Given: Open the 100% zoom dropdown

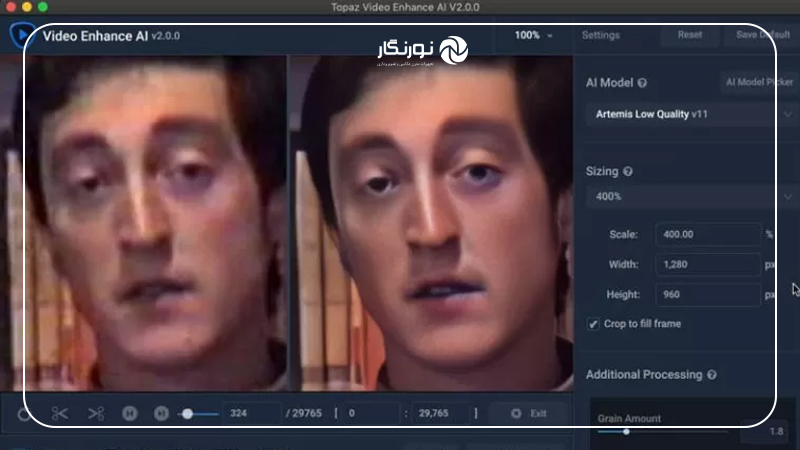Looking at the screenshot, I should pyautogui.click(x=533, y=35).
